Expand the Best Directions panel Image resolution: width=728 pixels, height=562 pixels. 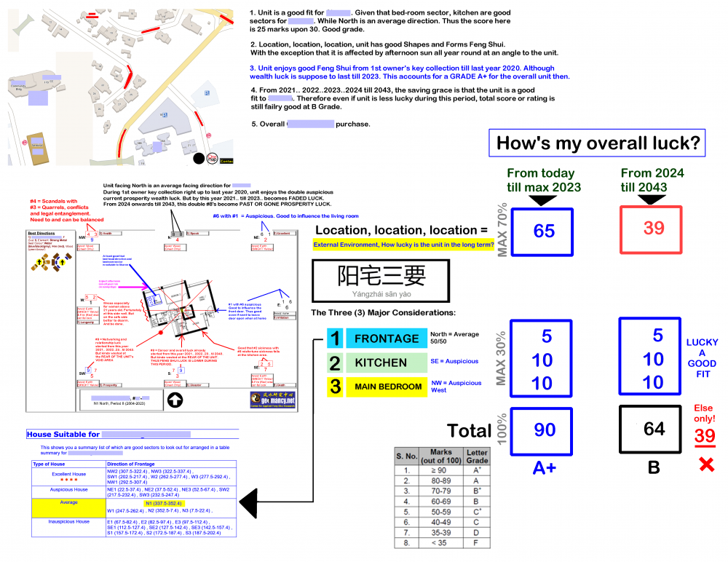41,233
